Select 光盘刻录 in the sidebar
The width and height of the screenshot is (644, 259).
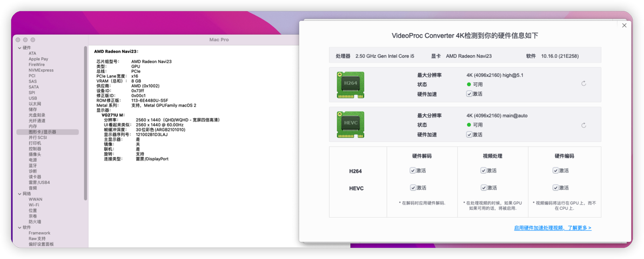(x=37, y=115)
